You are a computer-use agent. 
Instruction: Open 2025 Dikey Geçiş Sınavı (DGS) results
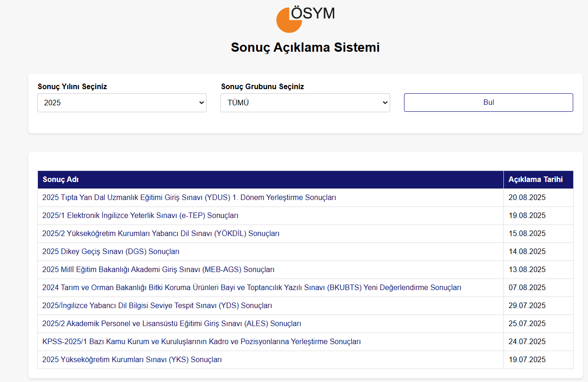point(111,252)
